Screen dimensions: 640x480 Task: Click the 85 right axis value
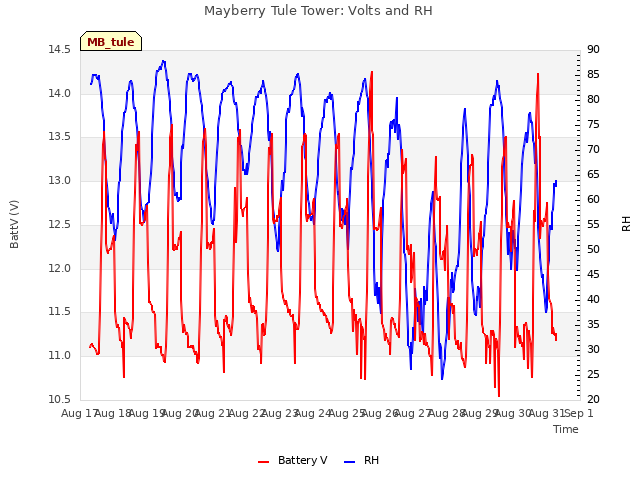point(593,74)
